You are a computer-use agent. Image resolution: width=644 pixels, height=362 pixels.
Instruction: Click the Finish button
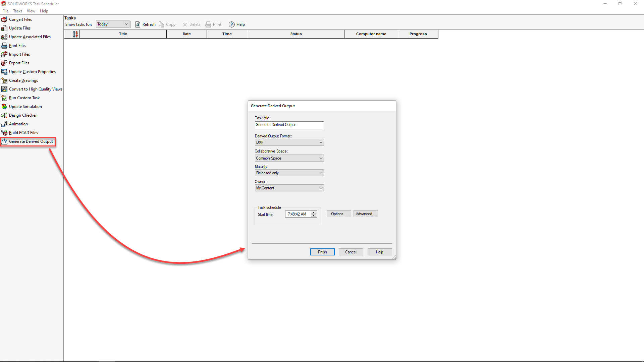(x=322, y=251)
